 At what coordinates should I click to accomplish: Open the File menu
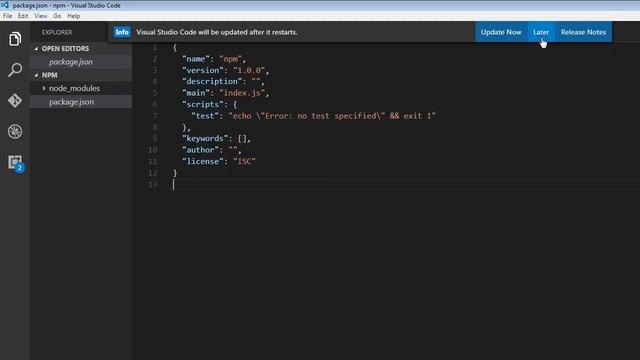pos(7,16)
